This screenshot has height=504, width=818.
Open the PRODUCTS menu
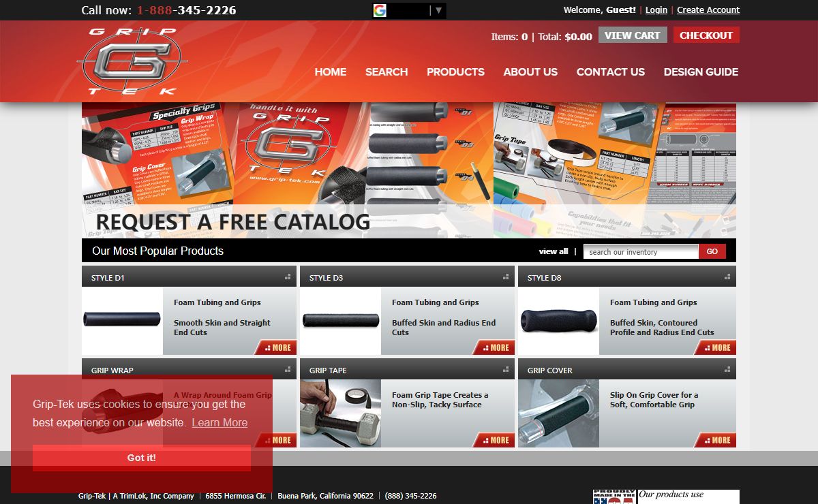pyautogui.click(x=455, y=72)
